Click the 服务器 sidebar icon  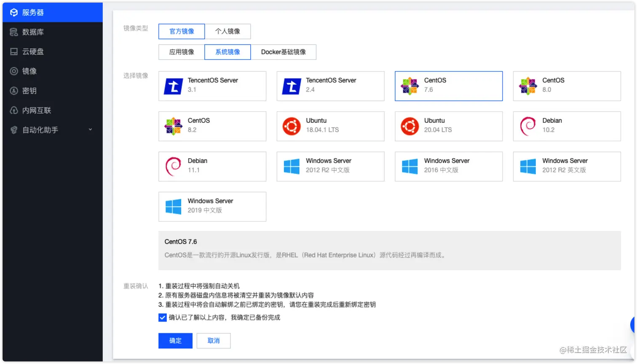[x=14, y=13]
